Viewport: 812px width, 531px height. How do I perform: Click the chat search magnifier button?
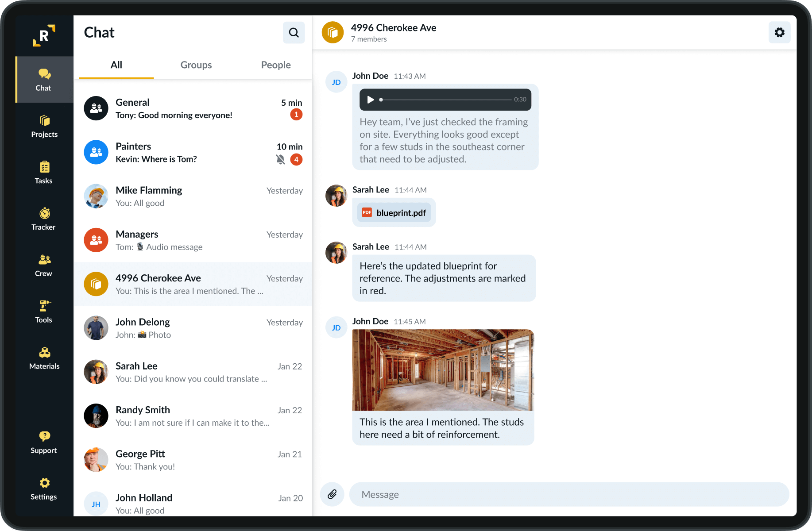click(x=294, y=33)
